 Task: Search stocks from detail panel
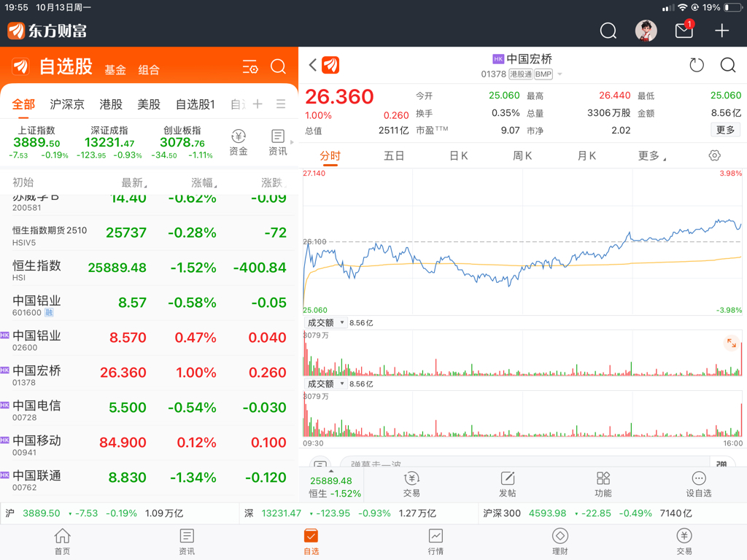pos(728,65)
